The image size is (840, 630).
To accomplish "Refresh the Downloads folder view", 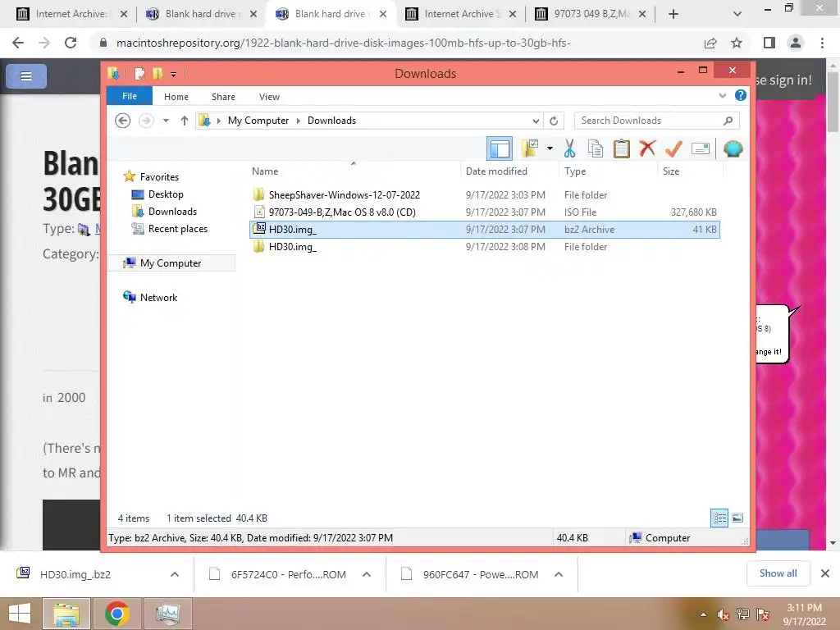I will point(554,121).
